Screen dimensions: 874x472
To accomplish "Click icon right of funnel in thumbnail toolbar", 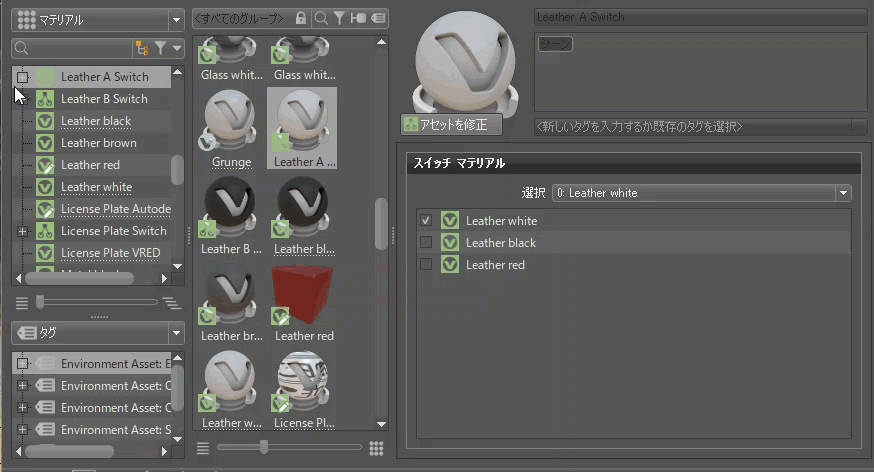I will (x=358, y=18).
